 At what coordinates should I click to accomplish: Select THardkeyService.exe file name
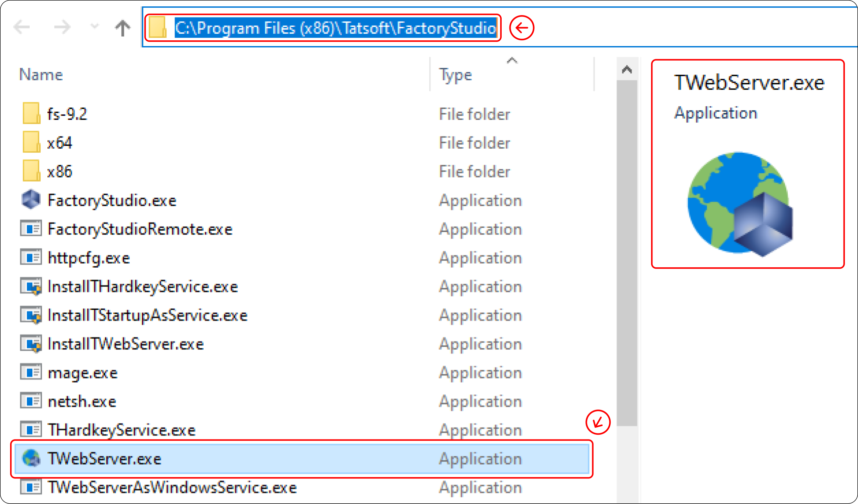pos(122,430)
